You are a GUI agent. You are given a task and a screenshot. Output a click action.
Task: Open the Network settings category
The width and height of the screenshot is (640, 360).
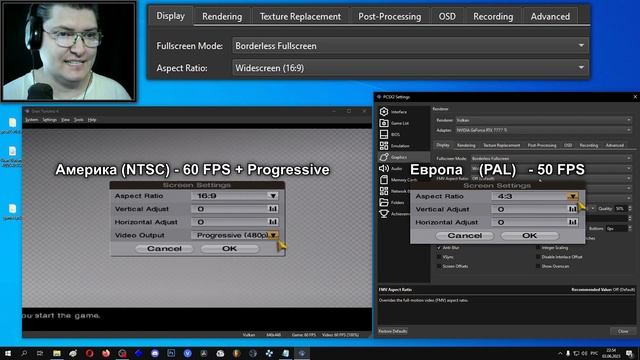pyautogui.click(x=394, y=191)
